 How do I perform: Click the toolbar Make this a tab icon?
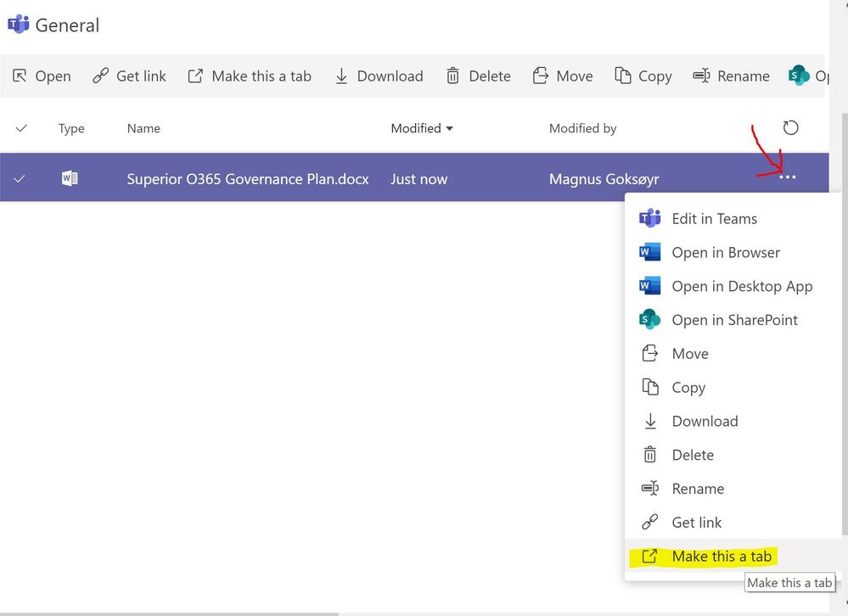coord(195,76)
